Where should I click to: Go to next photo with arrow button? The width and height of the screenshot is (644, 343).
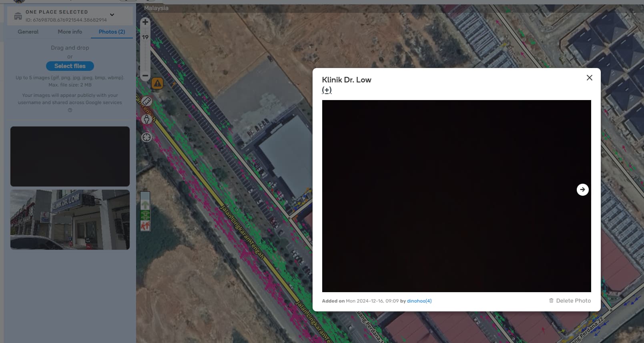tap(582, 190)
